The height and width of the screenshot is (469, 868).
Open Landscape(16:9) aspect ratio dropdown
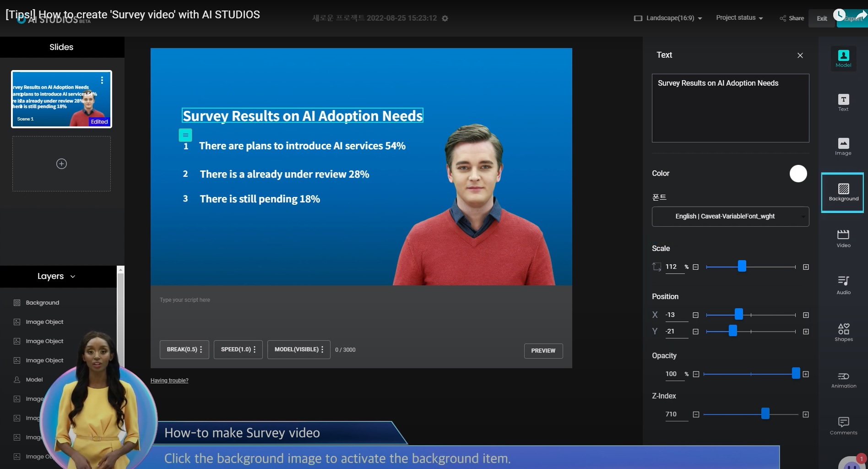[668, 18]
